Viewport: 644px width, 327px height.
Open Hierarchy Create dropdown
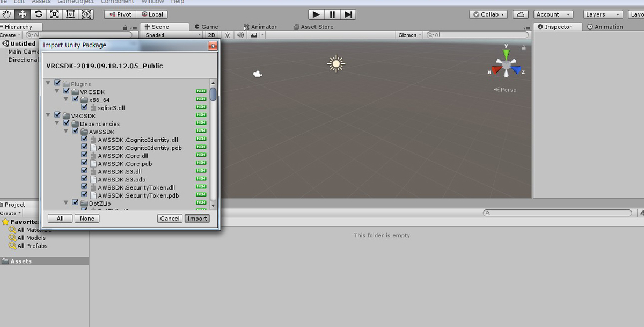(11, 35)
